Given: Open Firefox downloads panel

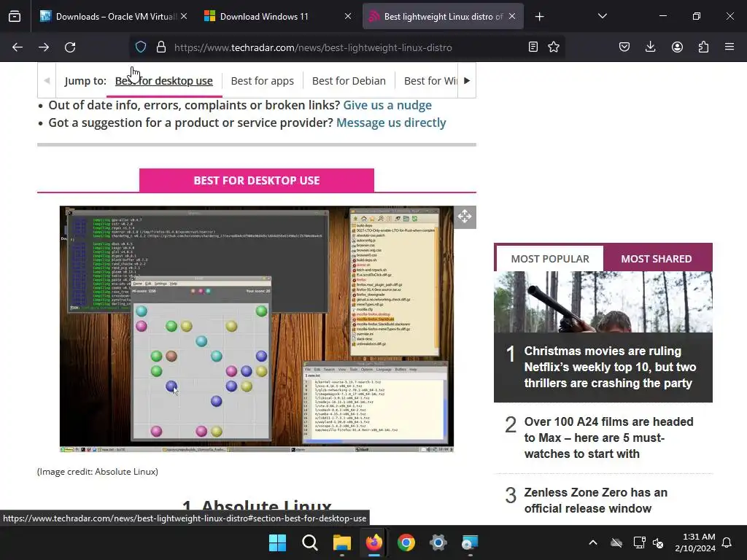Looking at the screenshot, I should pos(650,47).
